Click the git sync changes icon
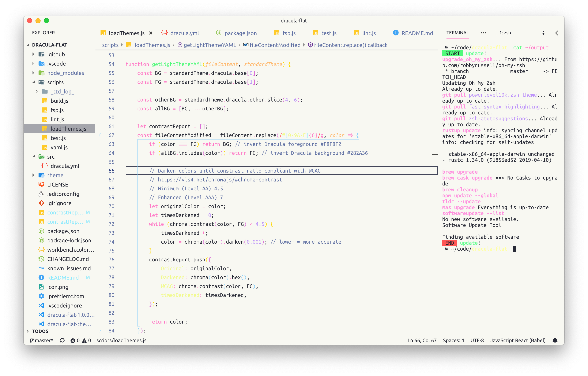This screenshot has width=588, height=376. 62,340
